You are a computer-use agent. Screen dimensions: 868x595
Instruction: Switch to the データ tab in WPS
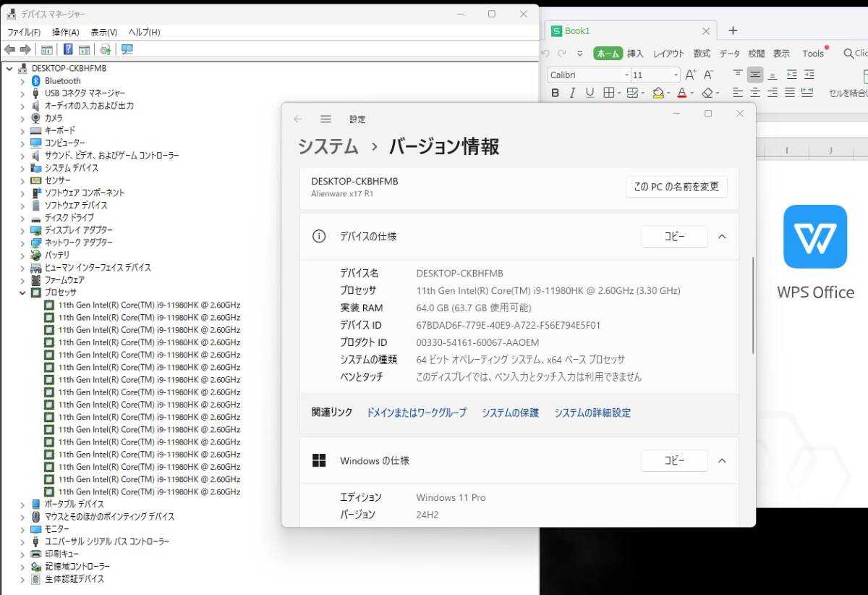pyautogui.click(x=730, y=54)
